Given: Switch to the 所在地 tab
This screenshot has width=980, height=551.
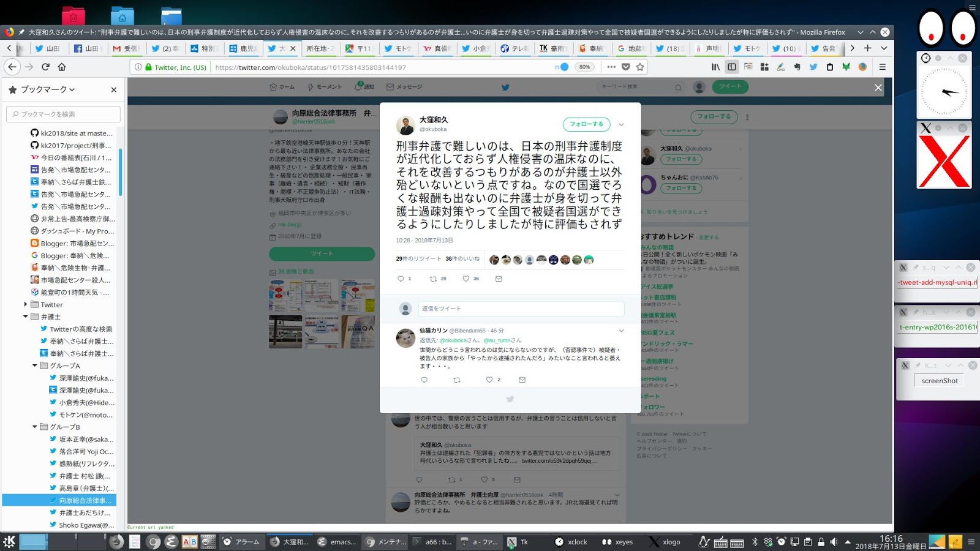Looking at the screenshot, I should tap(320, 48).
